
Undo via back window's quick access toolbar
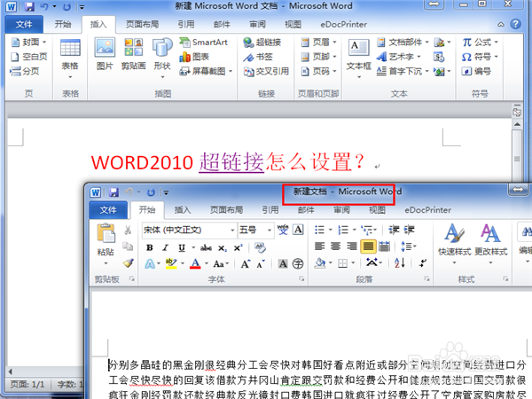click(x=44, y=6)
